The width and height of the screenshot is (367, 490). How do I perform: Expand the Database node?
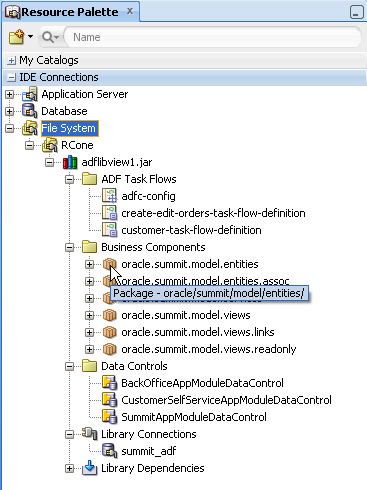pyautogui.click(x=10, y=111)
